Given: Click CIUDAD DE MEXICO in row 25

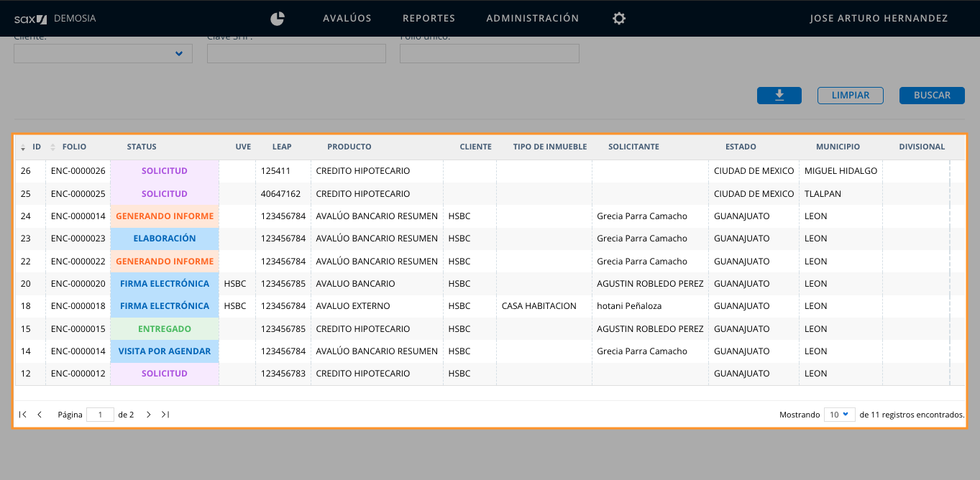Looking at the screenshot, I should pos(754,194).
